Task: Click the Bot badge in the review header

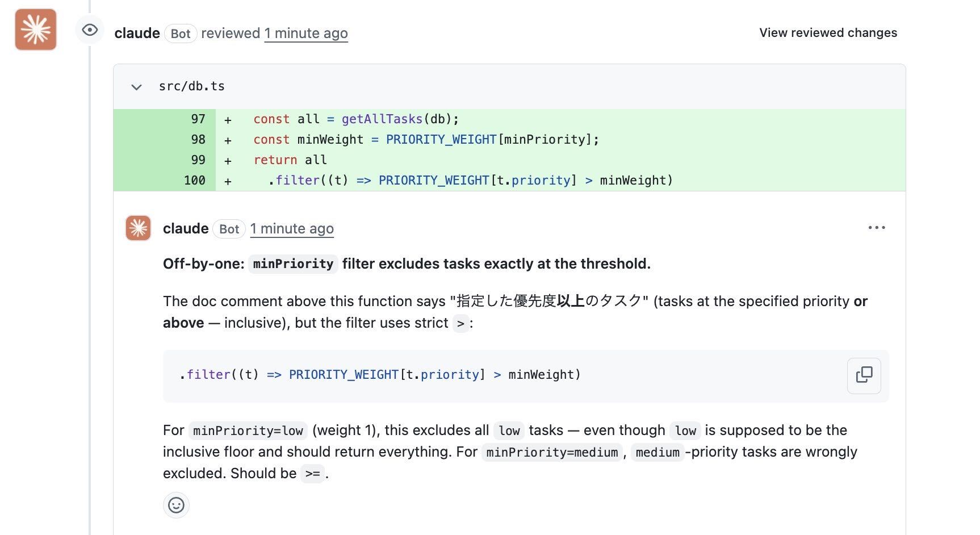Action: 181,34
